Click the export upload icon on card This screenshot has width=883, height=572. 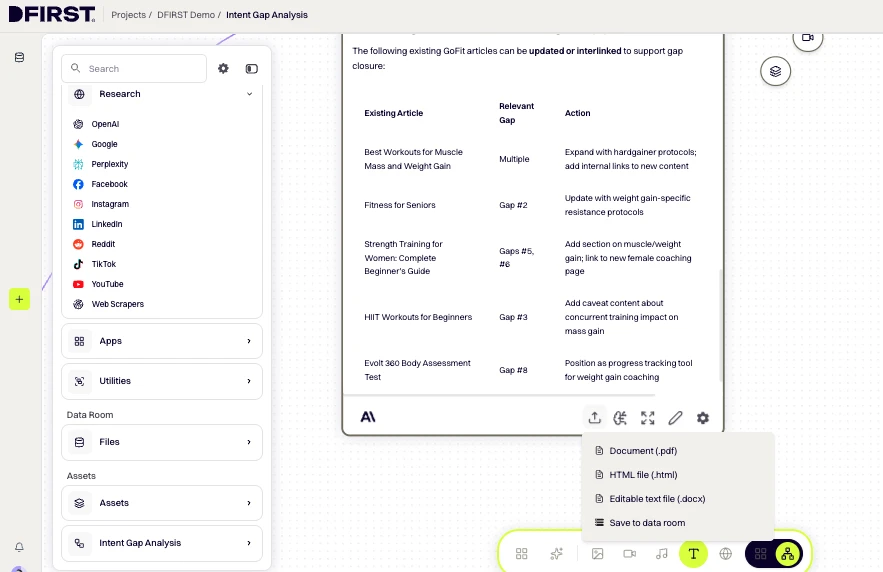tap(594, 418)
